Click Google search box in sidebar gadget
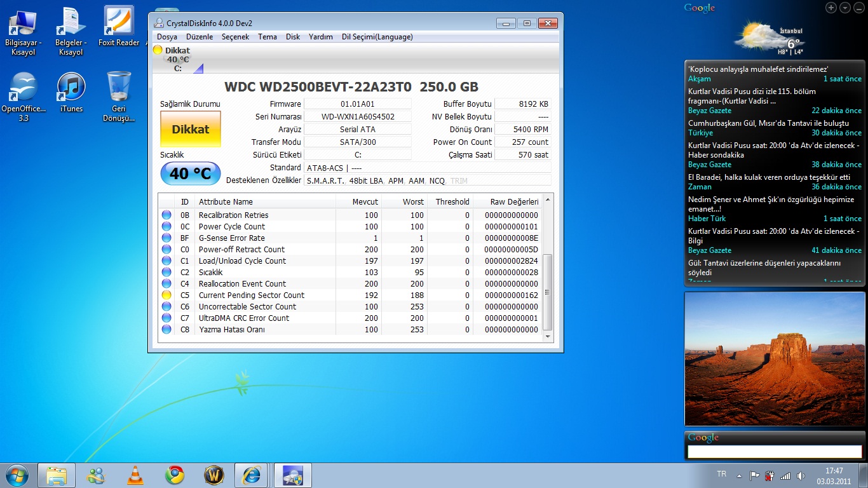 coord(774,452)
